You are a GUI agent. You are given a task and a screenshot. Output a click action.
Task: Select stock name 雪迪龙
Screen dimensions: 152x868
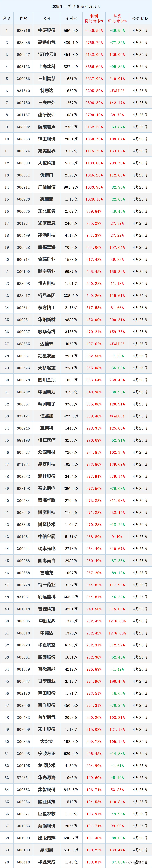(x=47, y=573)
